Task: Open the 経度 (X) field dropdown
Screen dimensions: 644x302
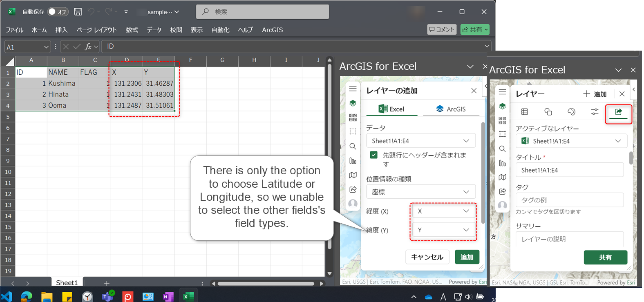Action: pyautogui.click(x=444, y=211)
